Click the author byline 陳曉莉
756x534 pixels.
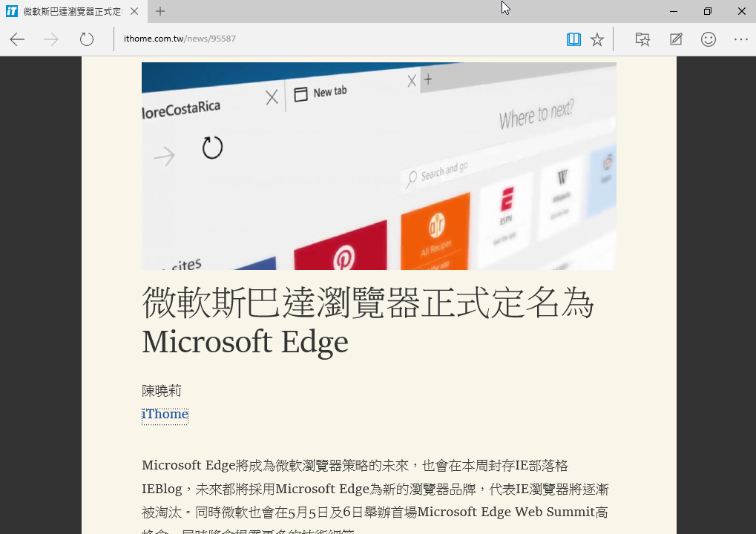(162, 391)
